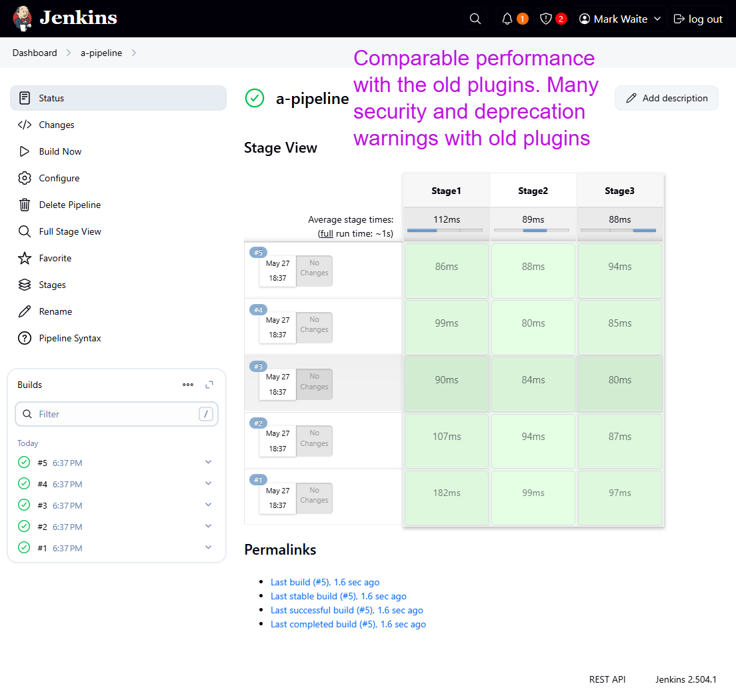The width and height of the screenshot is (736, 700).
Task: Click the Stage1 average time progress bar
Action: [x=445, y=231]
